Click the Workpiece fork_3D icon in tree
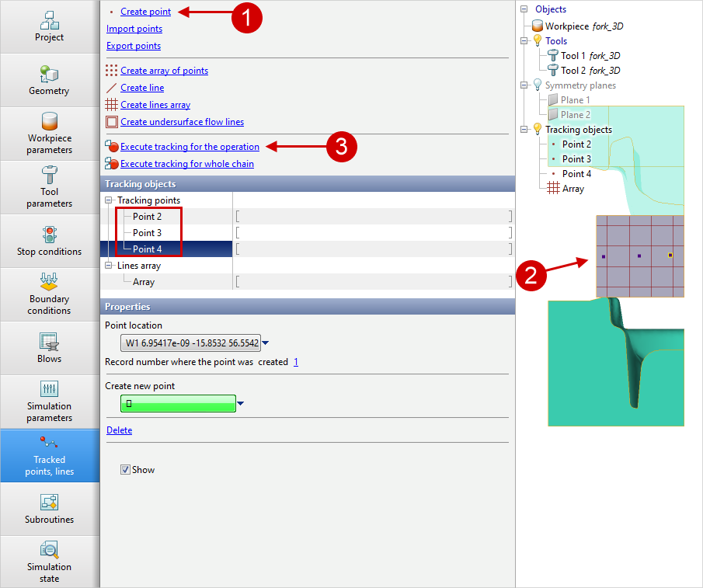This screenshot has width=703, height=588. [538, 26]
